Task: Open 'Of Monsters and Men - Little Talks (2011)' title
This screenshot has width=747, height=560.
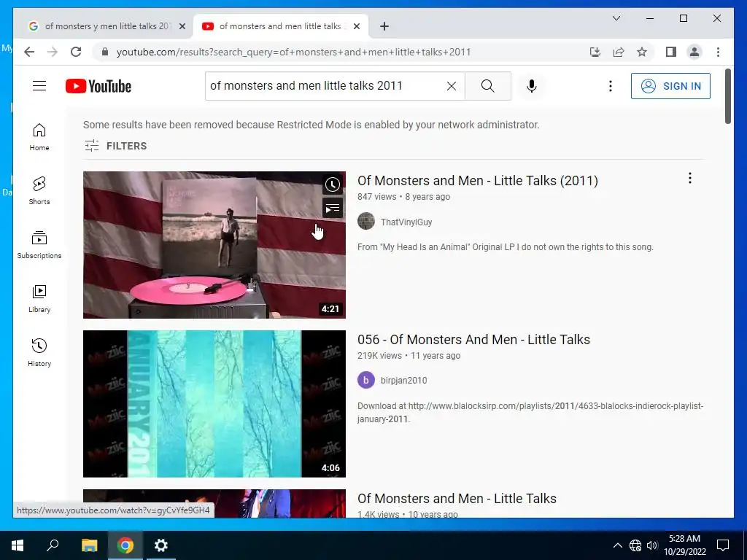Action: coord(478,181)
